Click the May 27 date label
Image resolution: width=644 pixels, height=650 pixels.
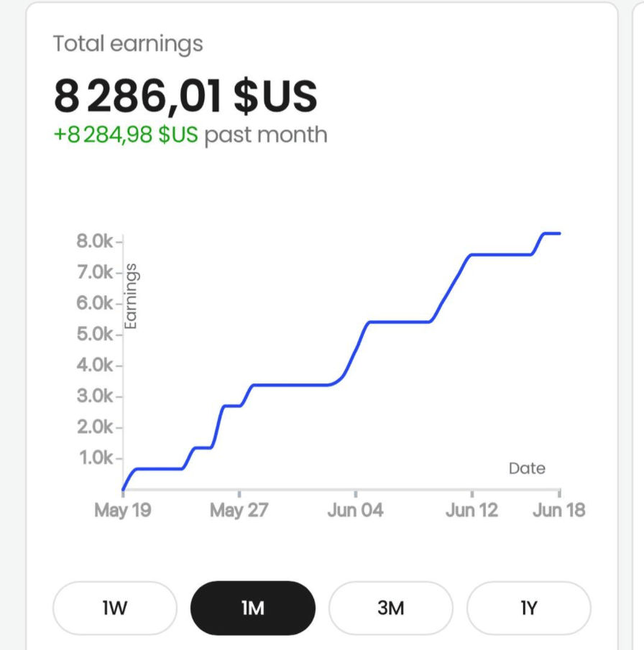239,511
